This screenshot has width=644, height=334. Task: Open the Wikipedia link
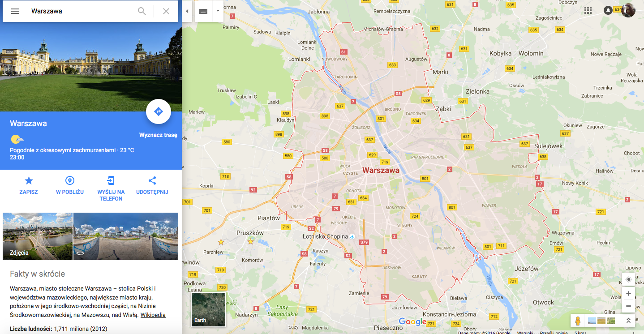point(153,315)
